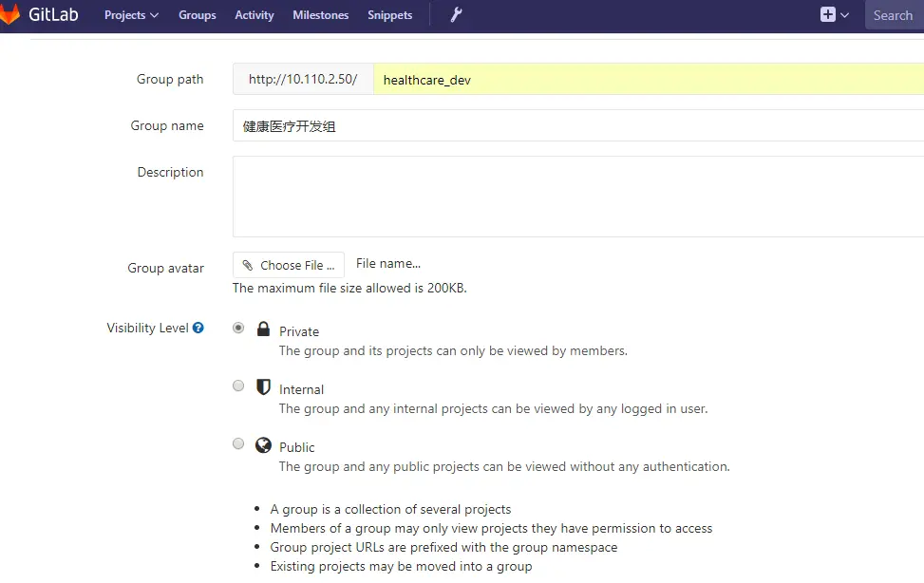Image resolution: width=924 pixels, height=583 pixels.
Task: Select the Private visibility level
Action: coord(238,328)
